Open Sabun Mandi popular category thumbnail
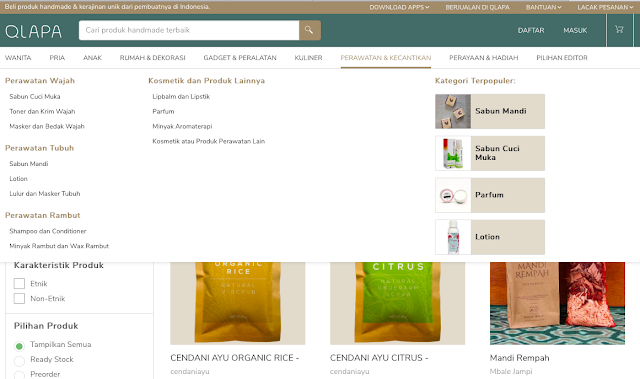The width and height of the screenshot is (640, 379). 453,111
